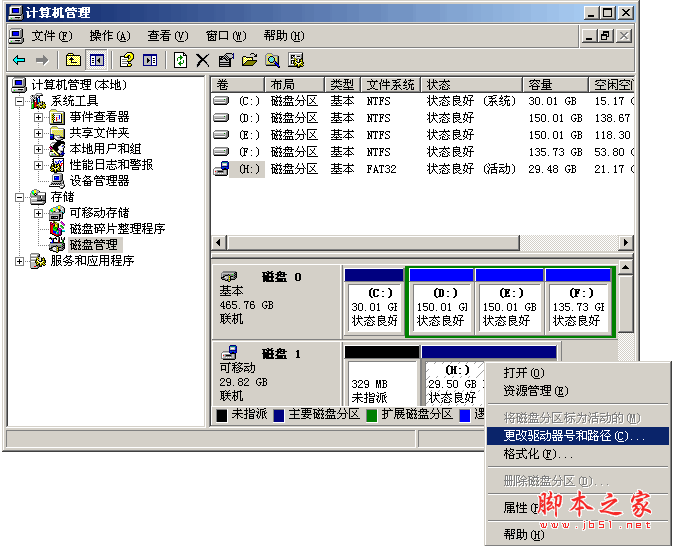Click the Computer Management icon in title bar
The height and width of the screenshot is (546, 674).
point(15,13)
